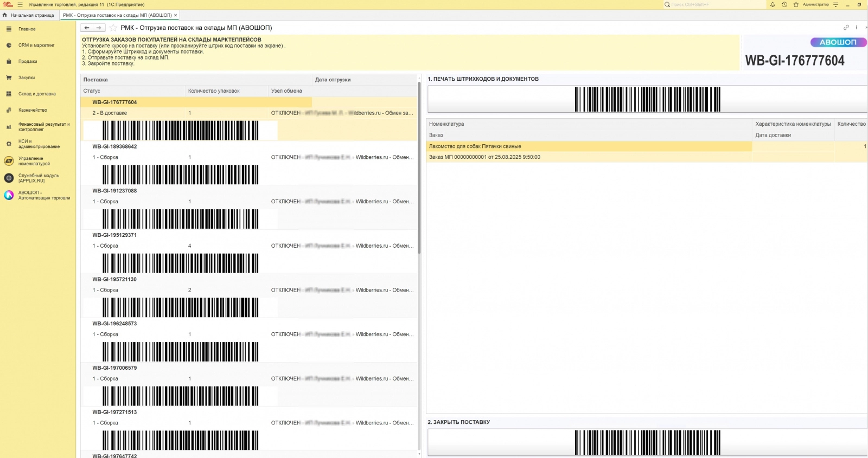This screenshot has width=868, height=458.
Task: Open the Главное section in sidebar
Action: tap(27, 29)
